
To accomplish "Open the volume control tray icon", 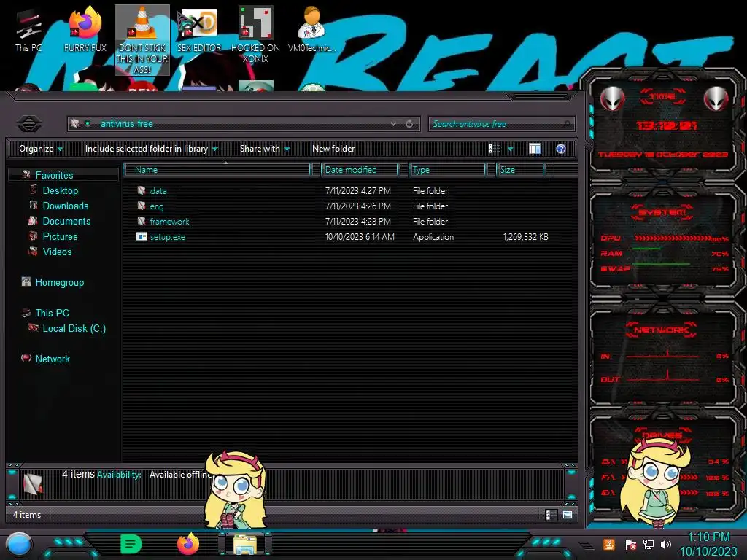I will (665, 544).
